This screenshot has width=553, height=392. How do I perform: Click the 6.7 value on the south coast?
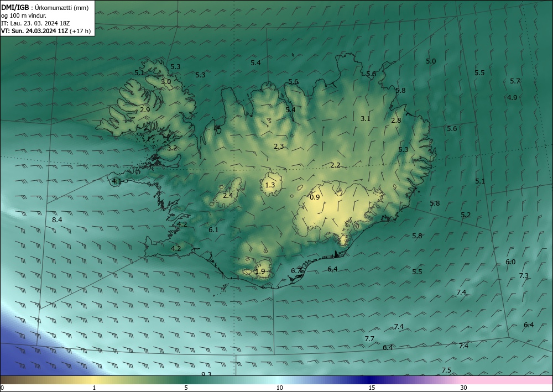296,271
